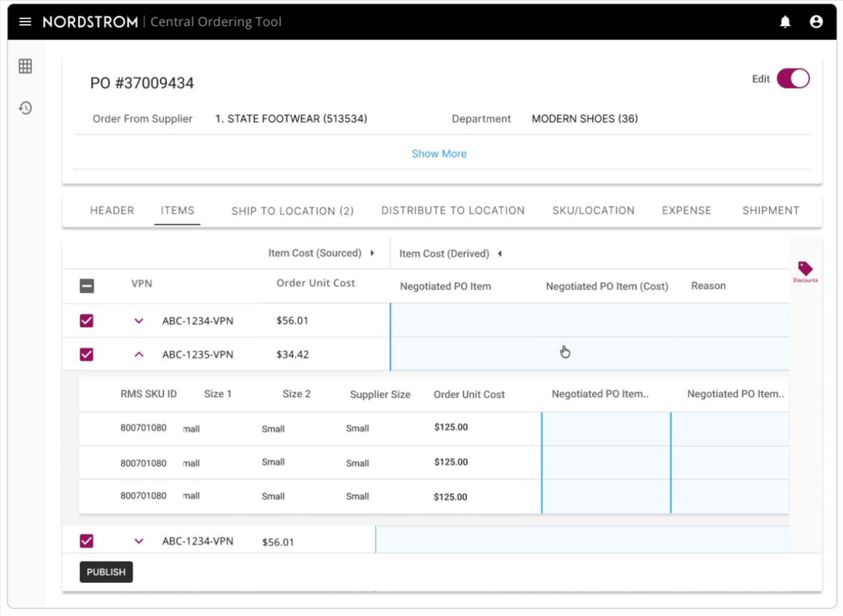
Task: Open the notifications bell
Action: pos(785,22)
